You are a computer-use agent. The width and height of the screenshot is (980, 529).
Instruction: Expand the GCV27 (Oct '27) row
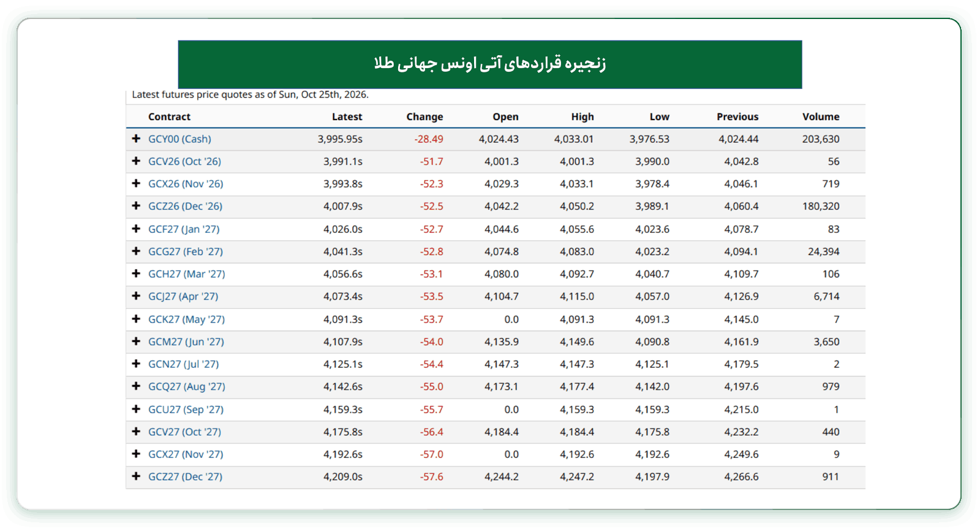pos(136,432)
